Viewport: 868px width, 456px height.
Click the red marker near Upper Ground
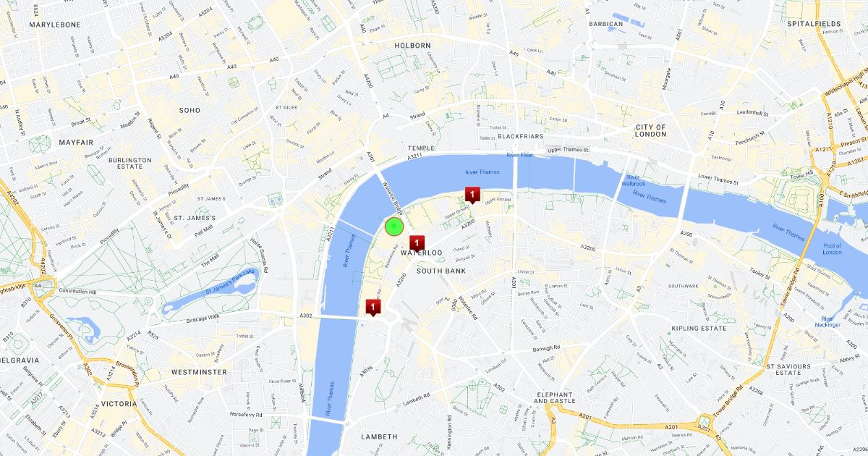click(x=472, y=194)
